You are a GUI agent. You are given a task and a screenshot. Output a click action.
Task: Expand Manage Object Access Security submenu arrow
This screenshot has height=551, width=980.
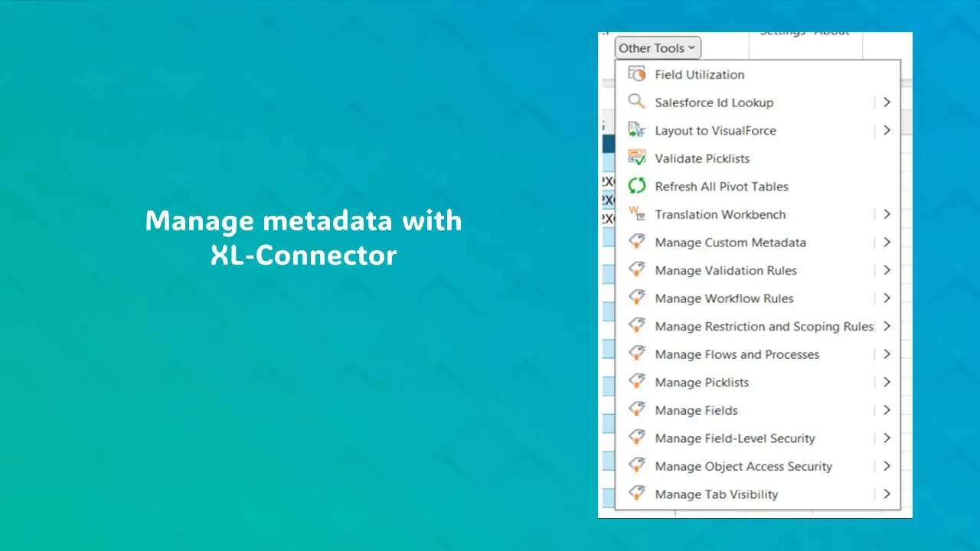coord(887,466)
